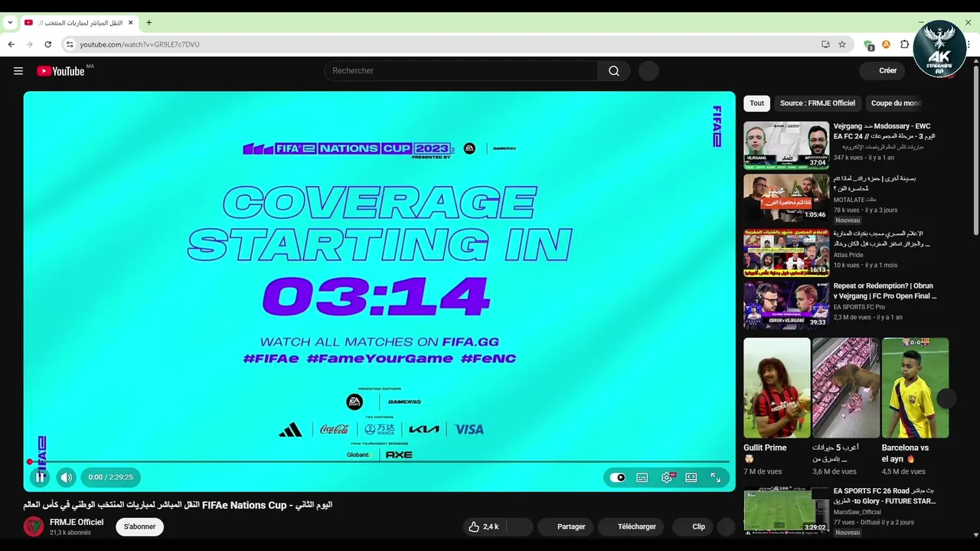Click the MaroSaw_Official channel name

tap(857, 512)
